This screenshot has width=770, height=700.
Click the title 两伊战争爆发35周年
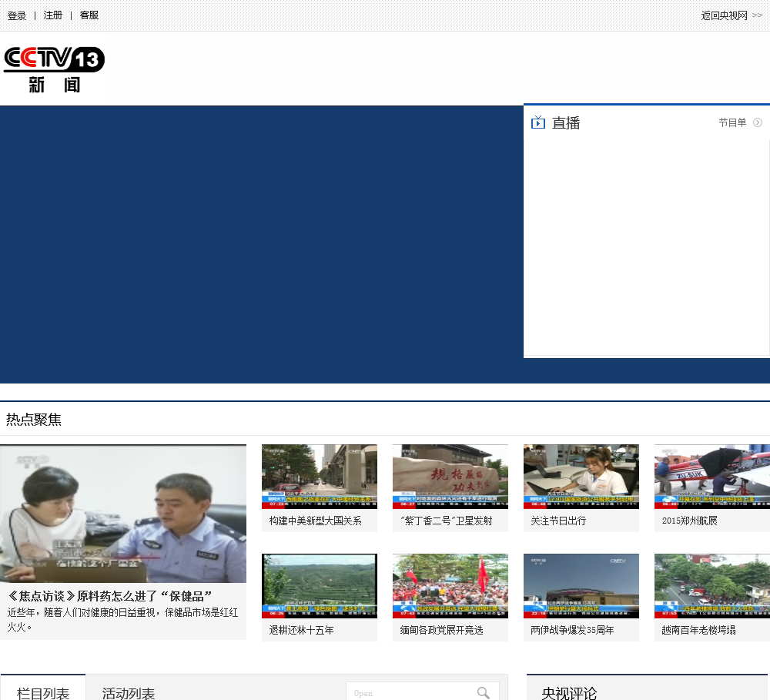(x=572, y=630)
